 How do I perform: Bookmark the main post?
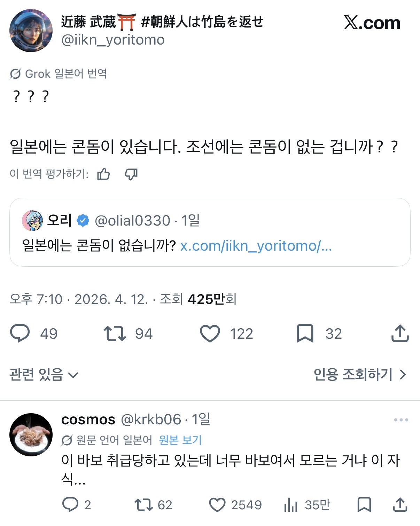coord(305,333)
